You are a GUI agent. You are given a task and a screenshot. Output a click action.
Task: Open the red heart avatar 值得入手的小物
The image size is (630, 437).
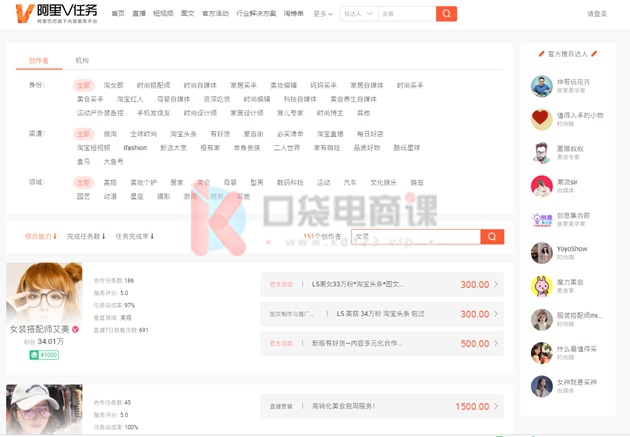tap(542, 119)
